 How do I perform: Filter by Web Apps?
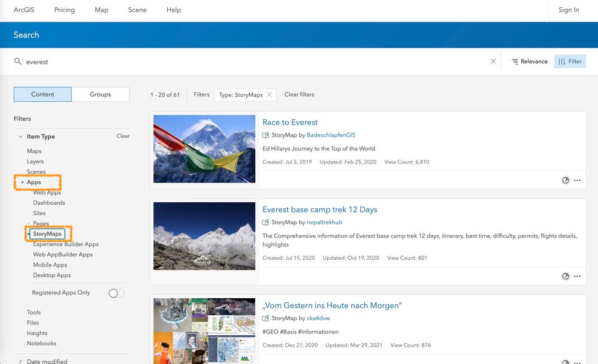pyautogui.click(x=47, y=193)
